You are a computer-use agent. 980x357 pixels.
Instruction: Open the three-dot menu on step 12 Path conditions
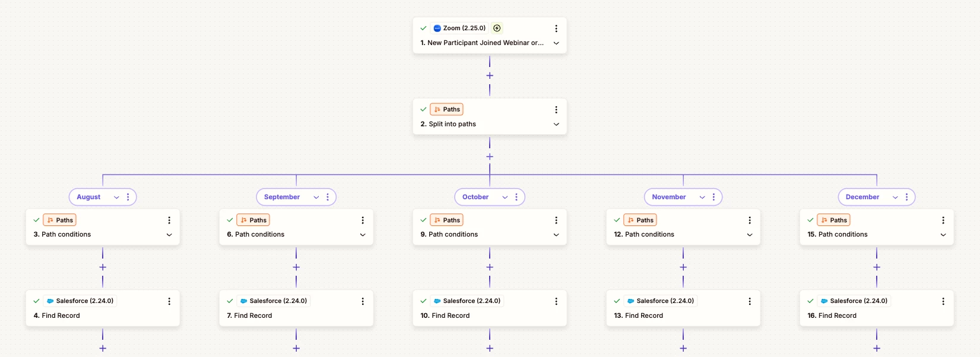[x=750, y=220]
